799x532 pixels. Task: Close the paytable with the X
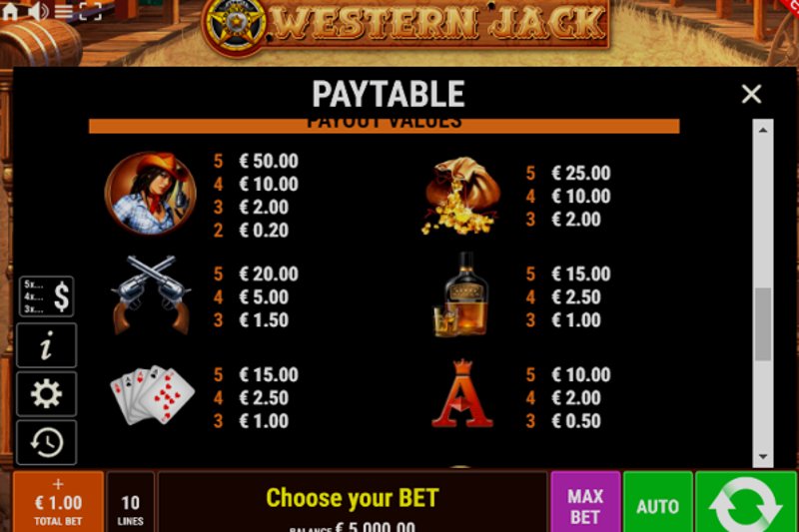(751, 94)
